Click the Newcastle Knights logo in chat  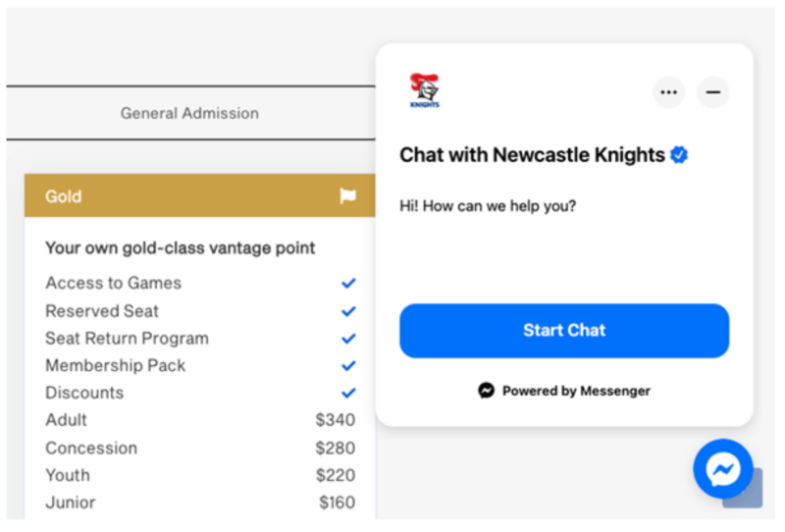point(425,90)
